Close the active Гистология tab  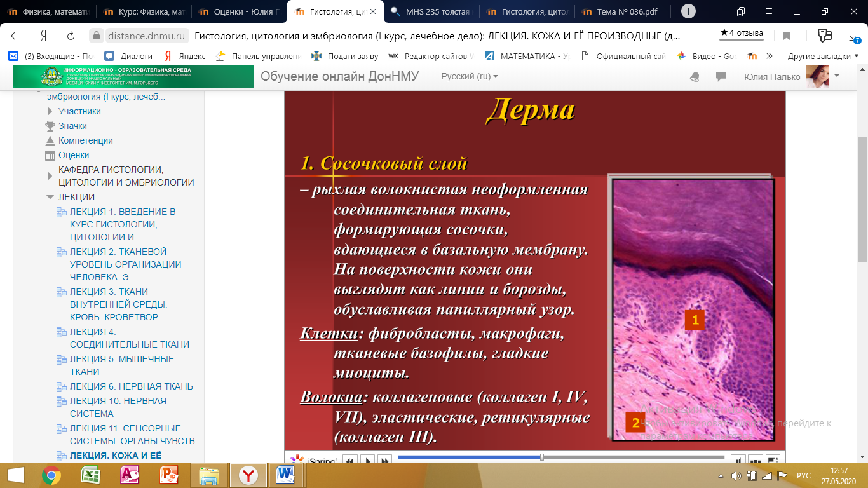click(374, 11)
